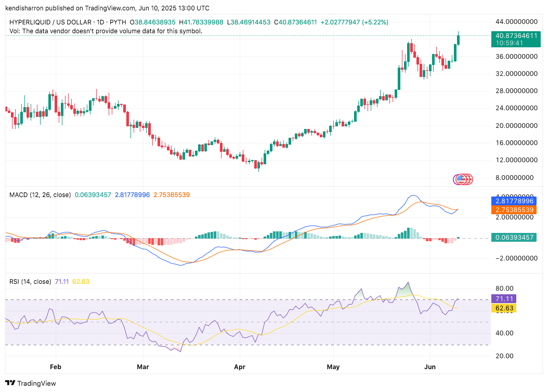Click the Mar label on time axis

pos(143,367)
